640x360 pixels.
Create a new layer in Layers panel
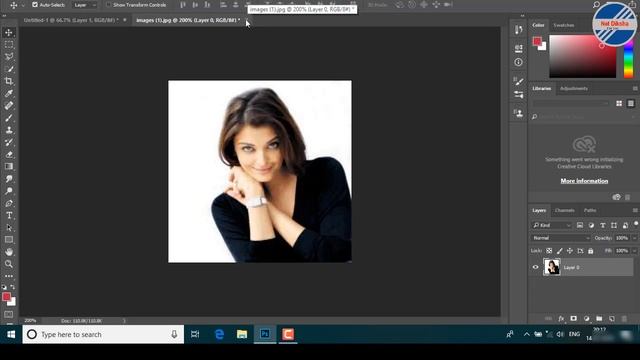611,318
